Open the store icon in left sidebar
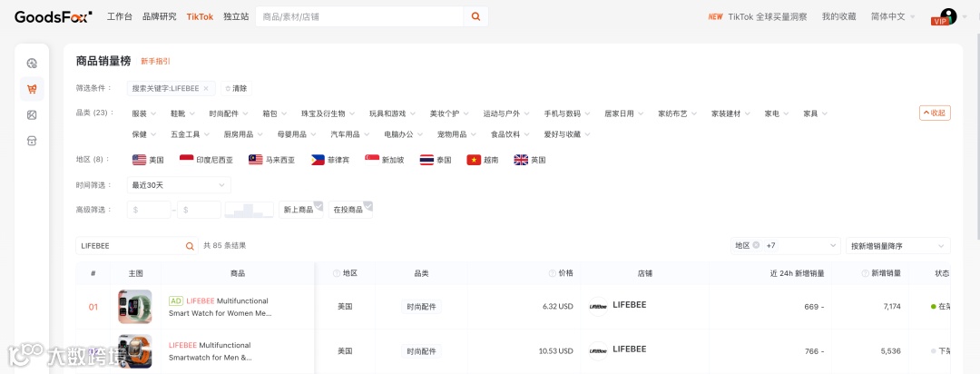Image resolution: width=980 pixels, height=374 pixels. [x=32, y=141]
